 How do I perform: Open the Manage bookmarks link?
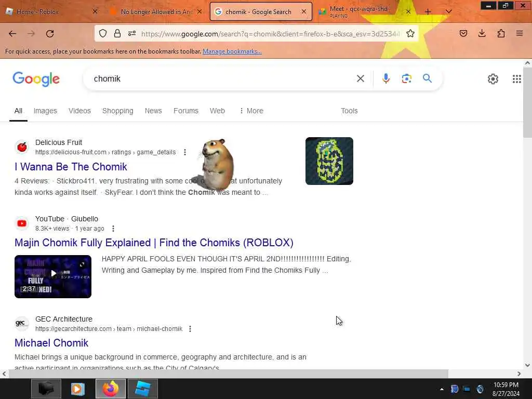(232, 51)
